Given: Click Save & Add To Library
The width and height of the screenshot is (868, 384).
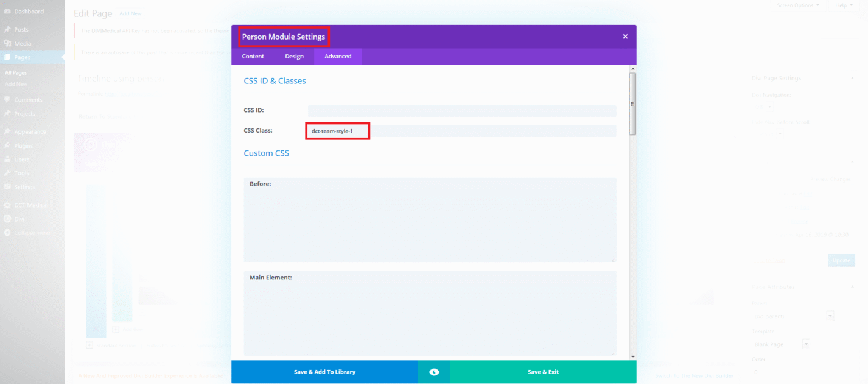Looking at the screenshot, I should [x=325, y=371].
